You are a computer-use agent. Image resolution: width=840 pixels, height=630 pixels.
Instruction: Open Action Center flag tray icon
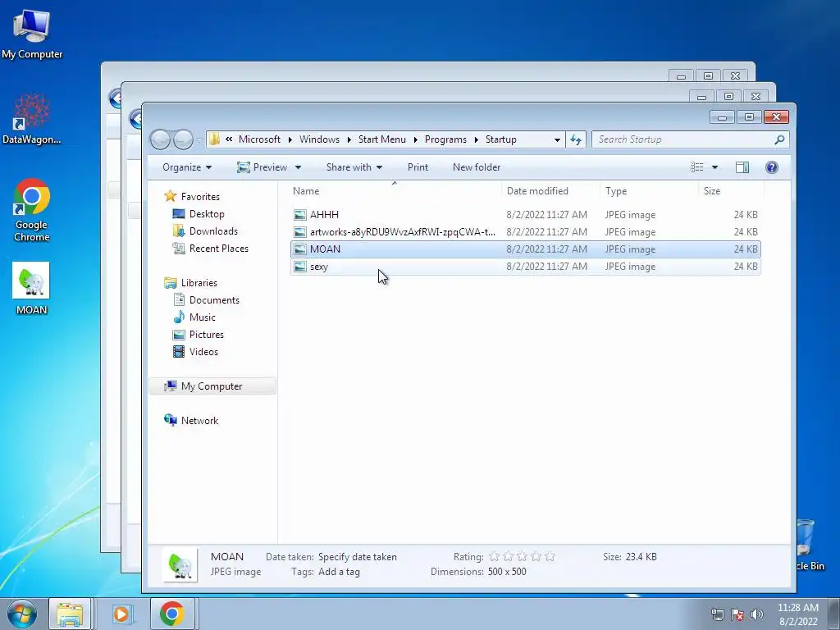[737, 614]
